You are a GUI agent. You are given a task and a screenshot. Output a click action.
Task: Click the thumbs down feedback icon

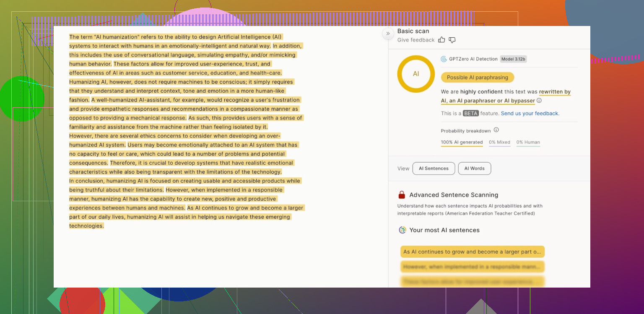452,40
